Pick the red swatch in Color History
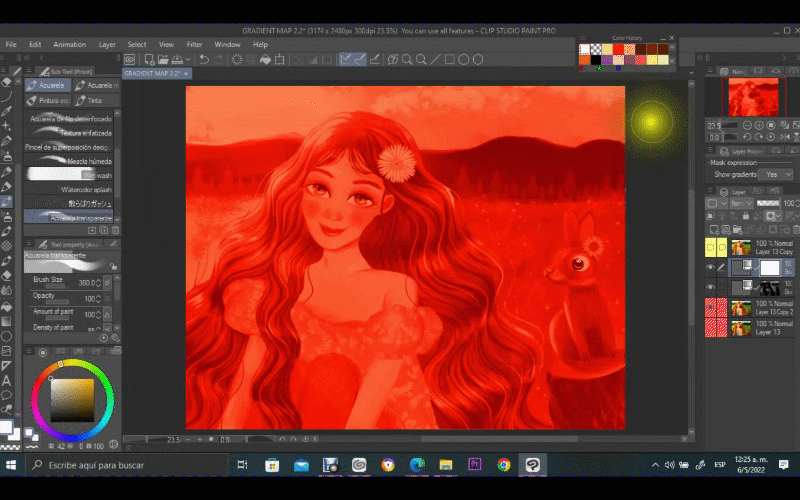 pyautogui.click(x=618, y=49)
